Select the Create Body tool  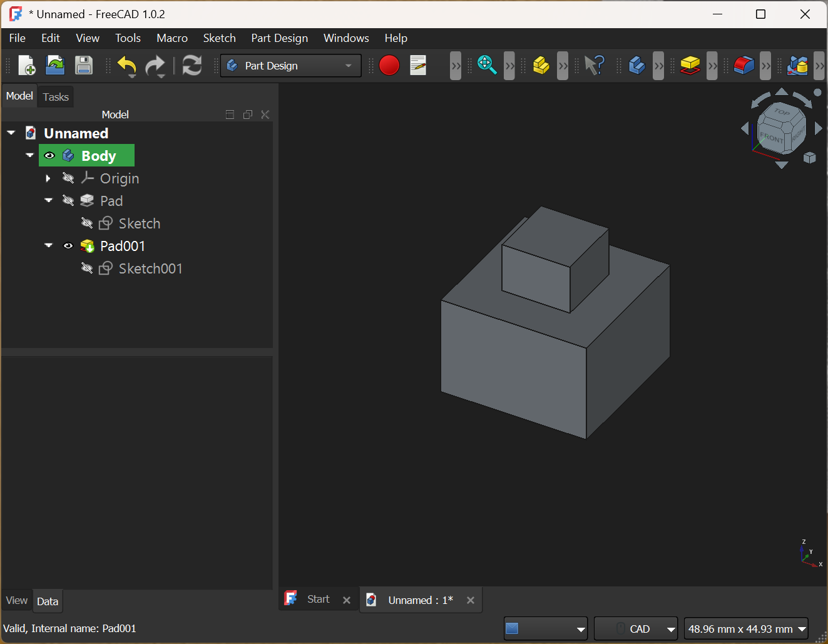636,65
